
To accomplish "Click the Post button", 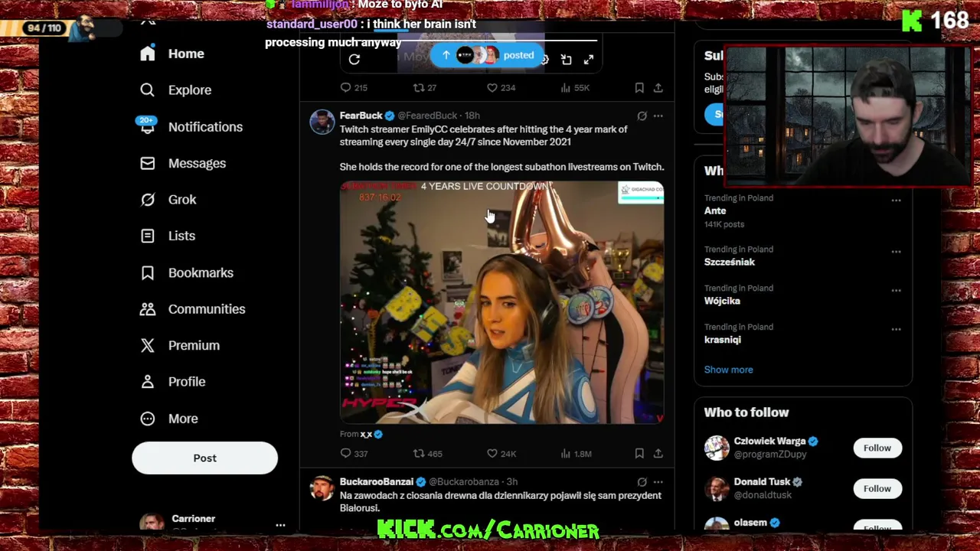I will click(x=204, y=458).
